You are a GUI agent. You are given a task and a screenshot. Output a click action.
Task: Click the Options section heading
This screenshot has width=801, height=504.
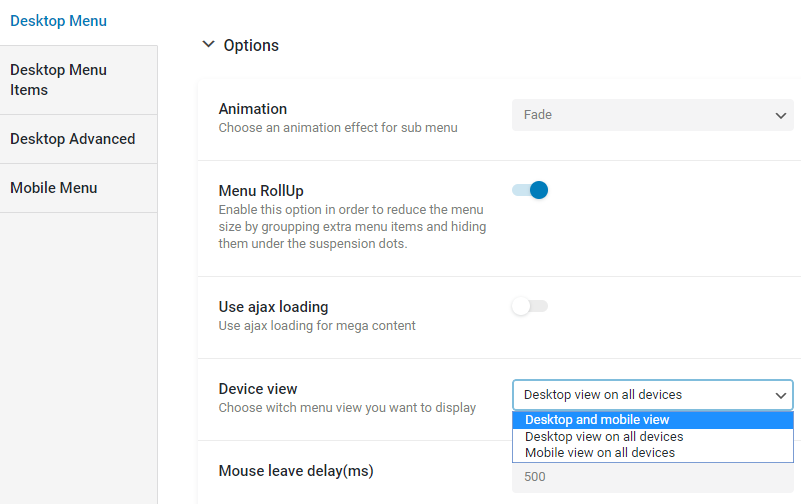251,45
